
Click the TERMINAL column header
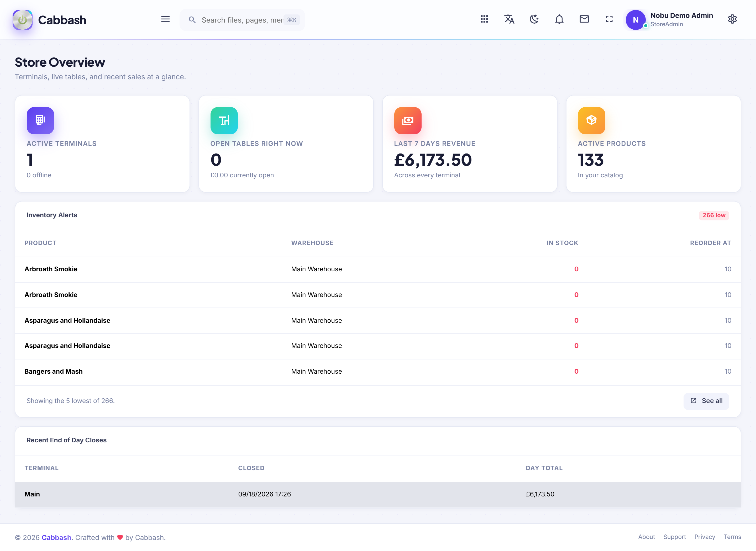41,468
